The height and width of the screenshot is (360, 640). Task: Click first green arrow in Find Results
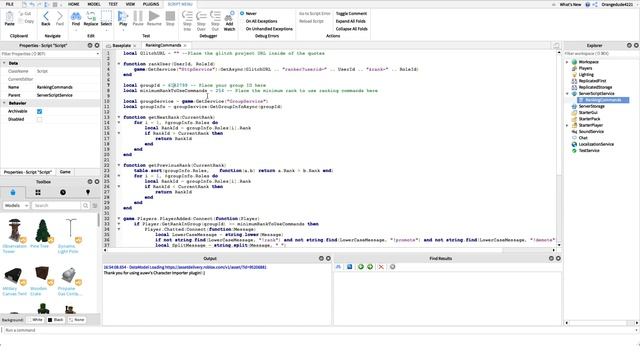click(361, 267)
